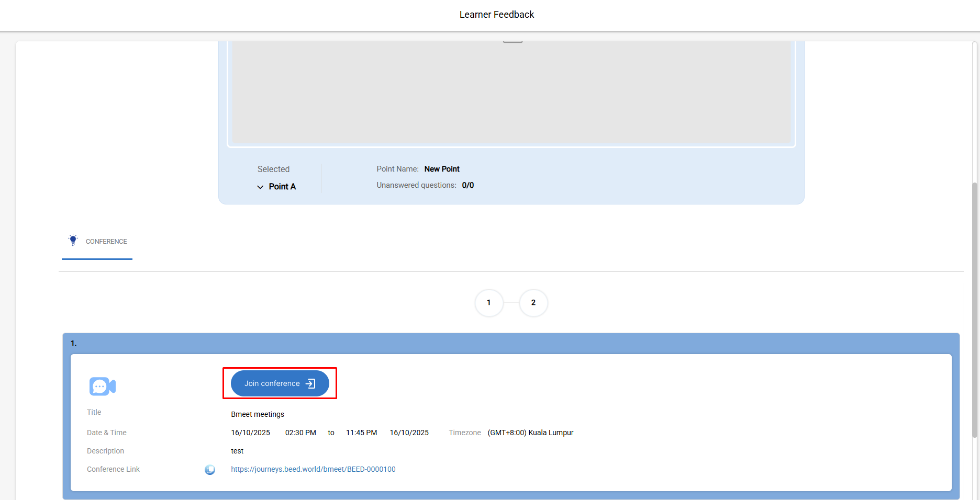
Task: Jump to conference step 2 circle
Action: click(533, 303)
